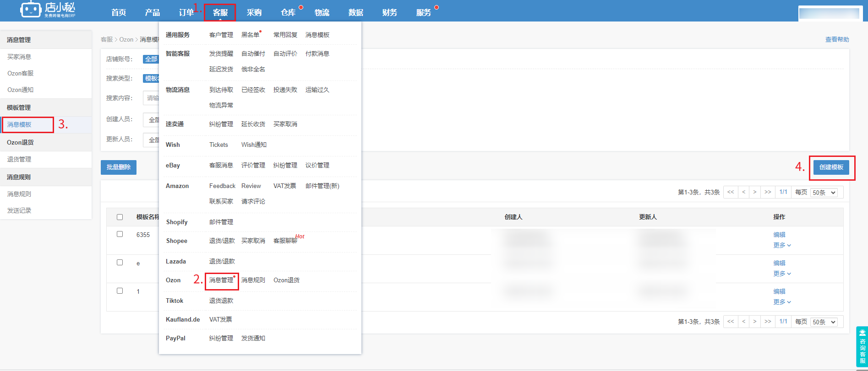Choose 黑名单 under 通用服务
The height and width of the screenshot is (371, 868).
(x=250, y=35)
